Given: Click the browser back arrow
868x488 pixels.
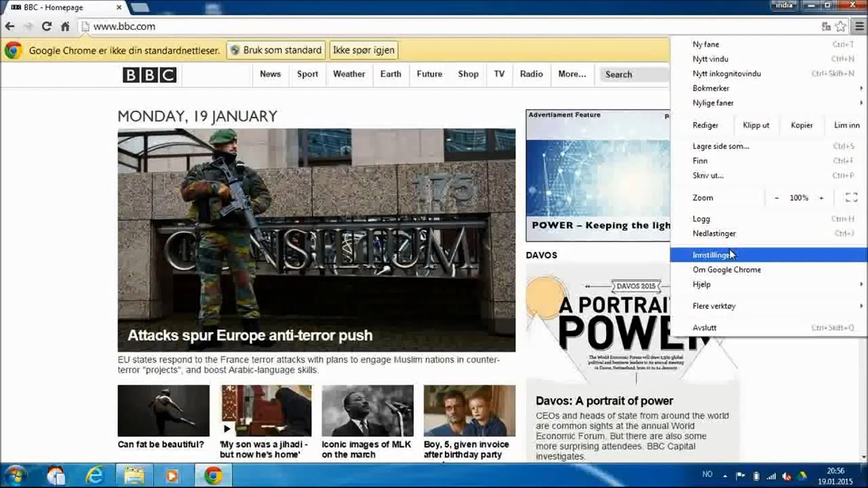Looking at the screenshot, I should pos(9,26).
